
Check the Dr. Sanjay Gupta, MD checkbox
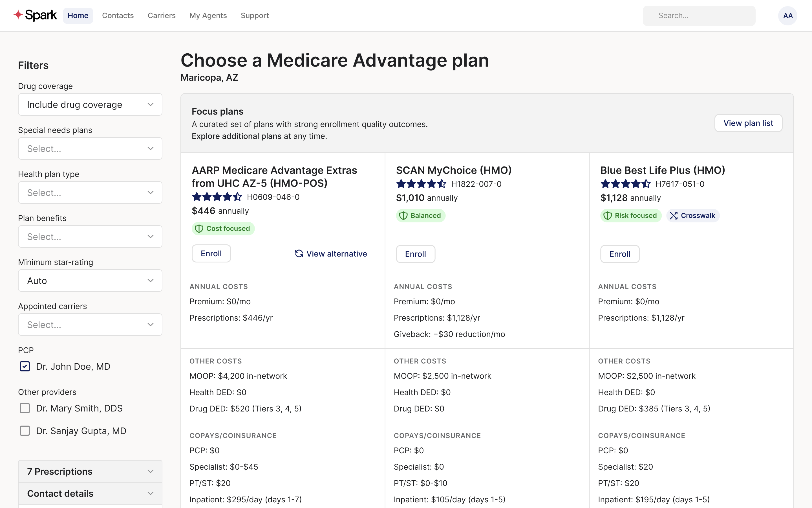(25, 431)
